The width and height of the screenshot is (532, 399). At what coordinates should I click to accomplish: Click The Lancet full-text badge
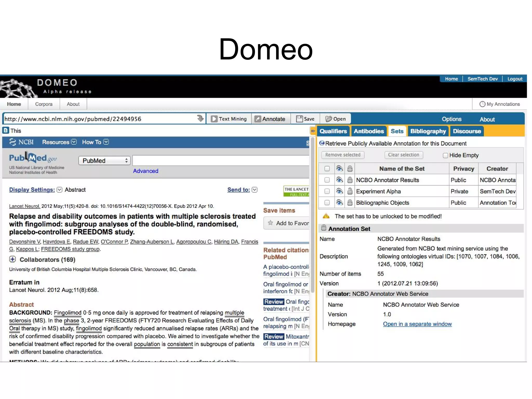click(296, 191)
